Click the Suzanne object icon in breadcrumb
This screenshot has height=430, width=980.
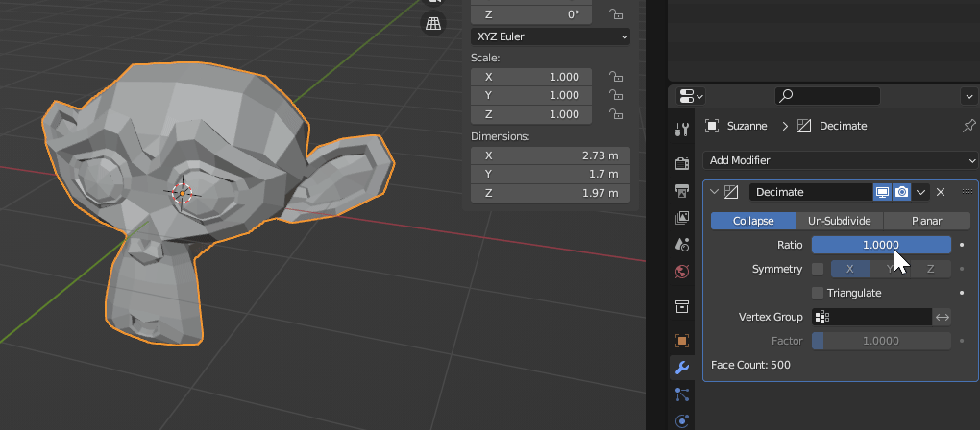pos(712,126)
